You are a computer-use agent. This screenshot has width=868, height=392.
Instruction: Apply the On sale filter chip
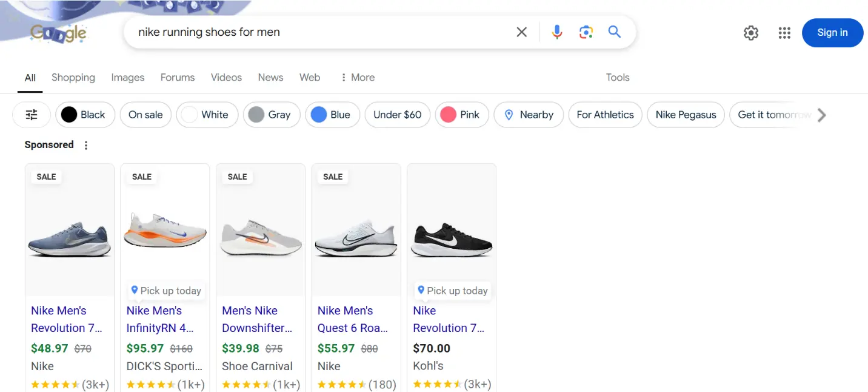(x=145, y=115)
